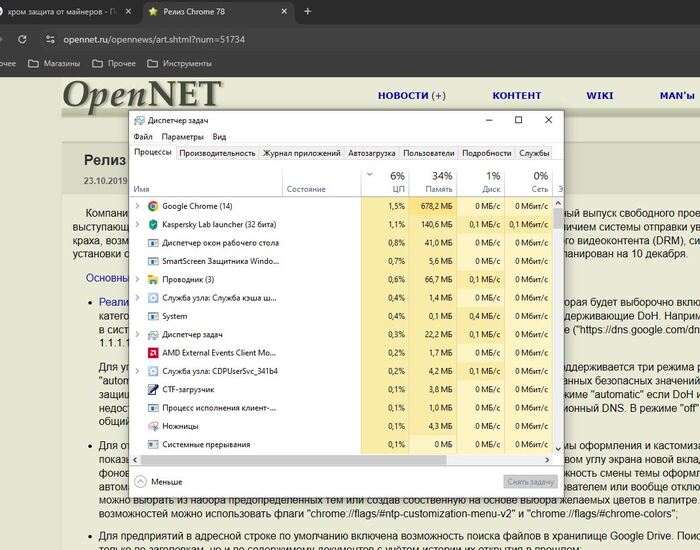Click the Снять задачу button

pos(529,481)
